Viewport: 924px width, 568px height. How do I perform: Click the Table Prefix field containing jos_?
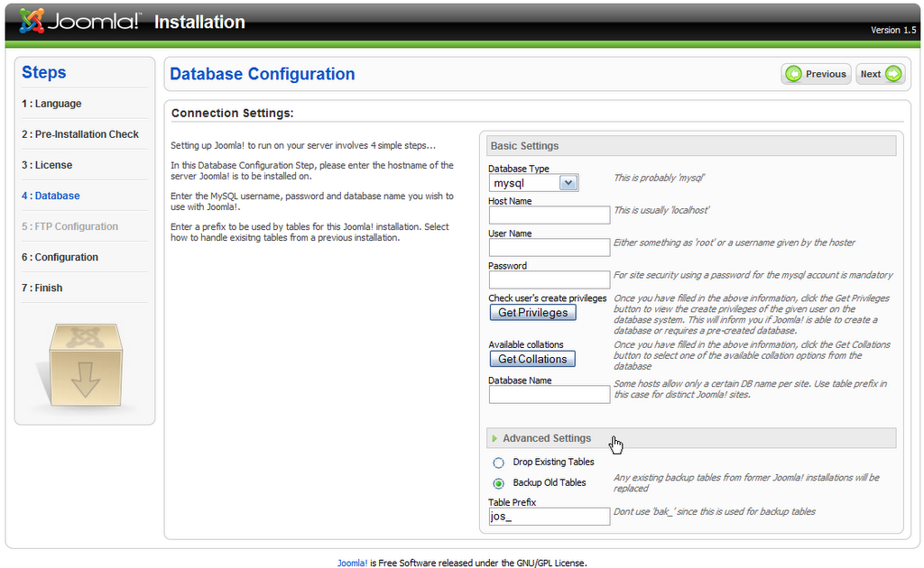click(x=550, y=517)
